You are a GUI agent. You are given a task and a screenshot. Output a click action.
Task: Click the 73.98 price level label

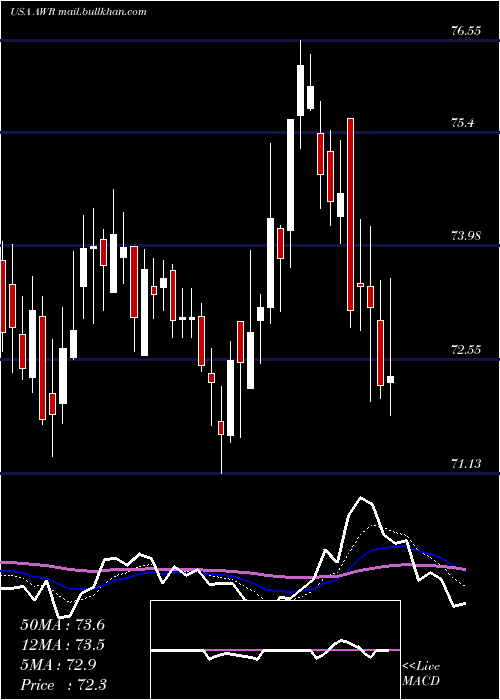[466, 236]
